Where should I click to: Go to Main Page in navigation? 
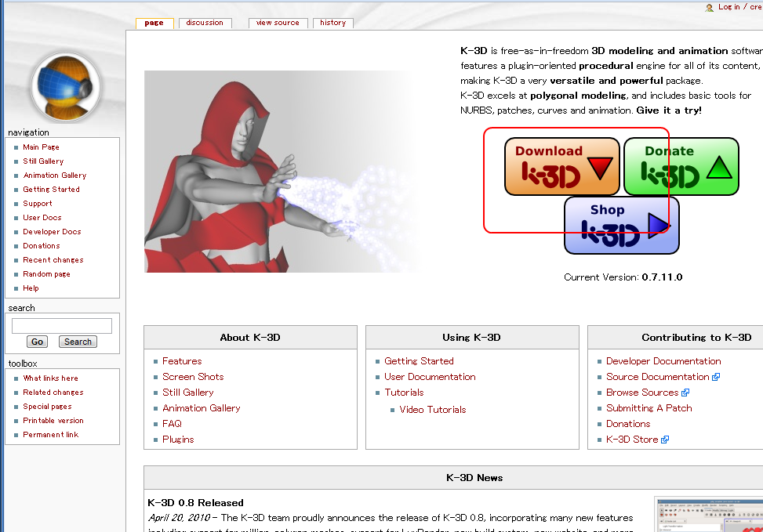tap(41, 147)
